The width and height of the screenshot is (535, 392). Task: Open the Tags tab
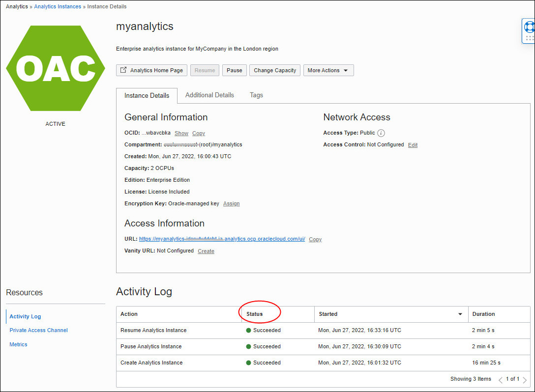[x=256, y=95]
